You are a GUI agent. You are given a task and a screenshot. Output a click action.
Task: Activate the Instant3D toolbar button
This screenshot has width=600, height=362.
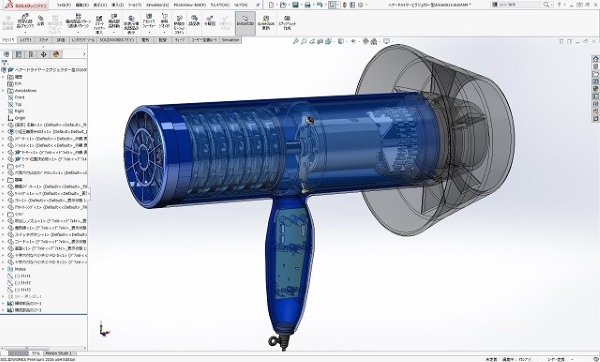coord(245,22)
